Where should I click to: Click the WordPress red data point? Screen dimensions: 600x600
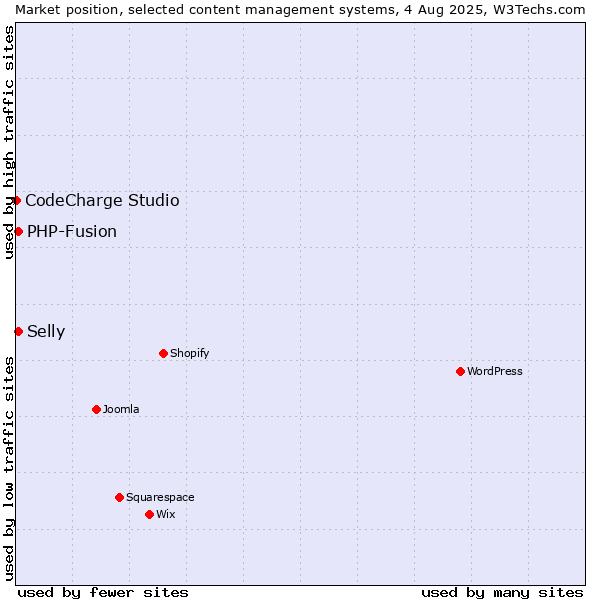coord(460,372)
